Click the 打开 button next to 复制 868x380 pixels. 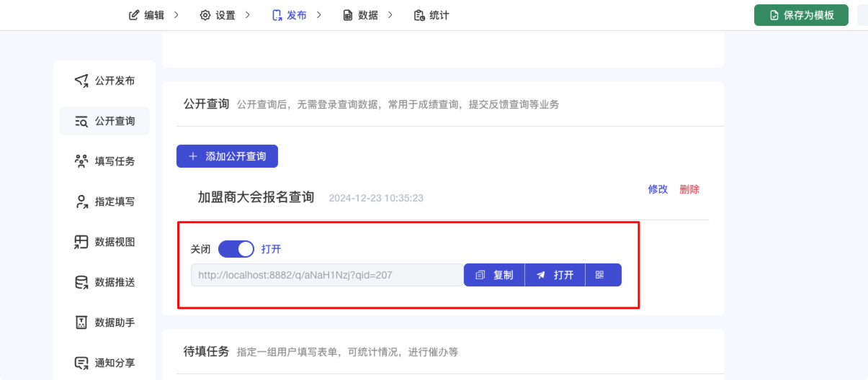tap(555, 275)
